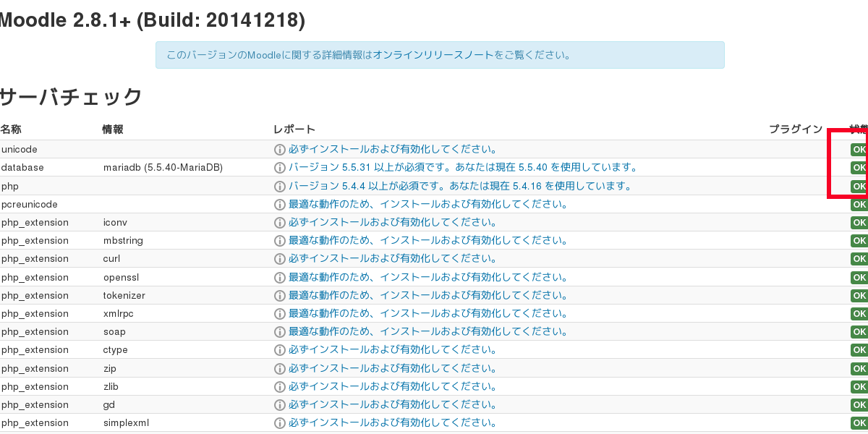The width and height of the screenshot is (868, 434).
Task: Click the info icon in the soap row
Action: (280, 332)
